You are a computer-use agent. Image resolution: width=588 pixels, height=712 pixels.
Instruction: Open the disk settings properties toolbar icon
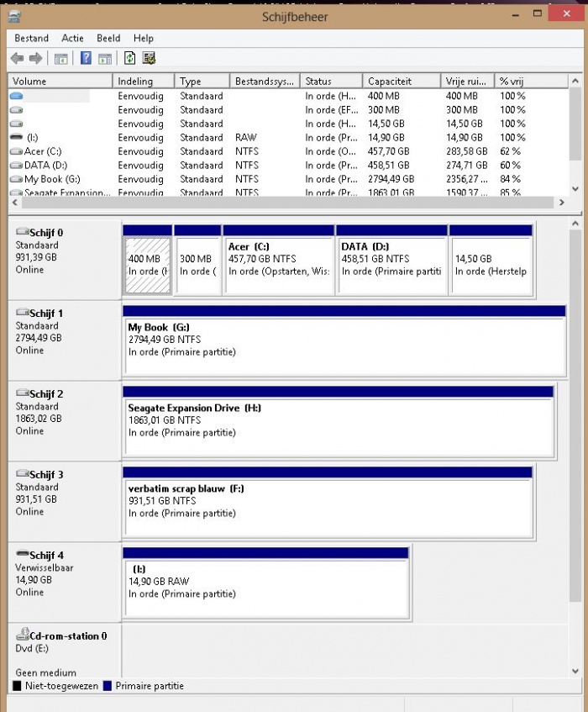click(149, 58)
